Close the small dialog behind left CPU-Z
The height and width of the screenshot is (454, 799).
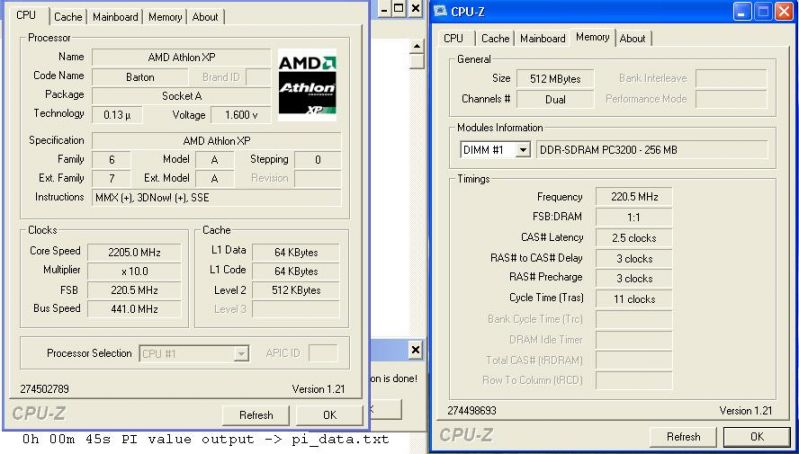pyautogui.click(x=415, y=350)
